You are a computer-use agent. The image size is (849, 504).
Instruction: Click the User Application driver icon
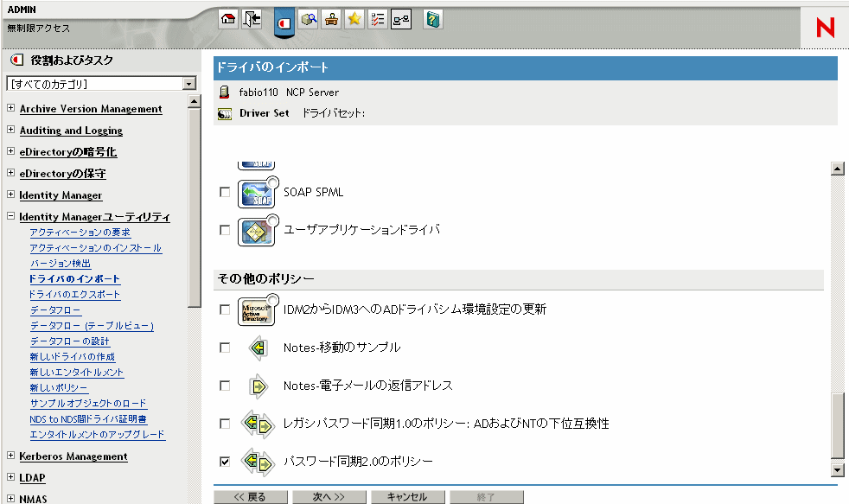[x=258, y=231]
